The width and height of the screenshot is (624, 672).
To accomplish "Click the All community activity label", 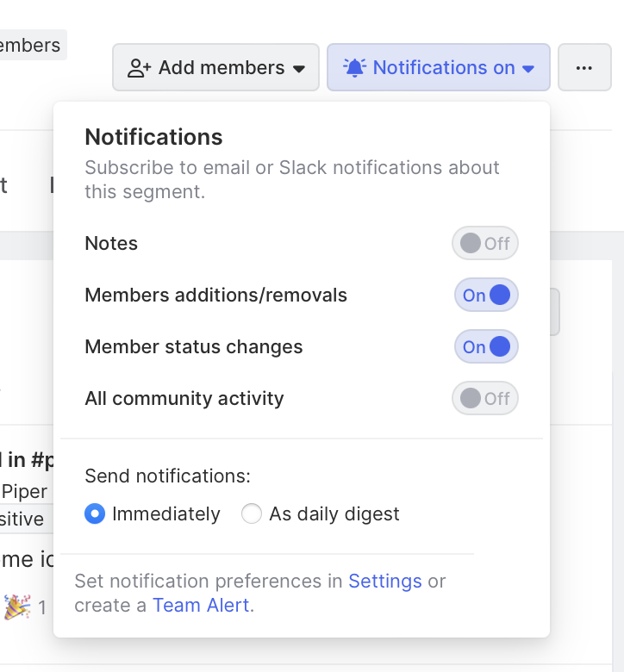I will pos(184,399).
